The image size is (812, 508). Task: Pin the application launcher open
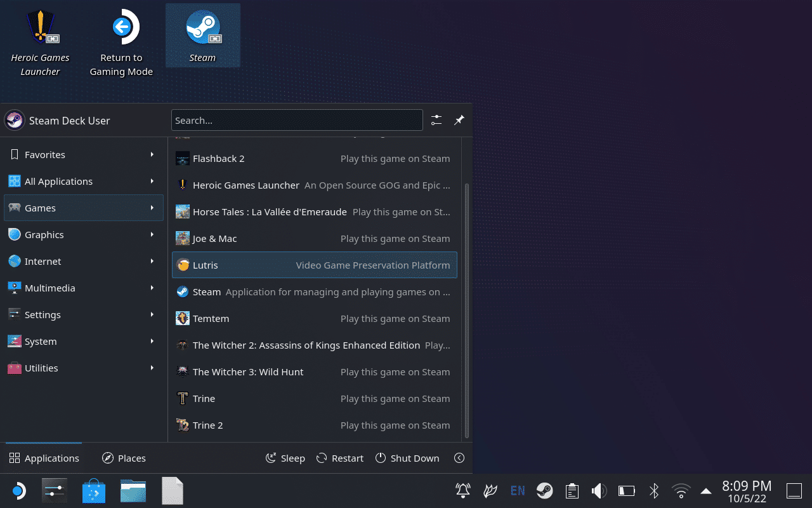[x=459, y=120]
